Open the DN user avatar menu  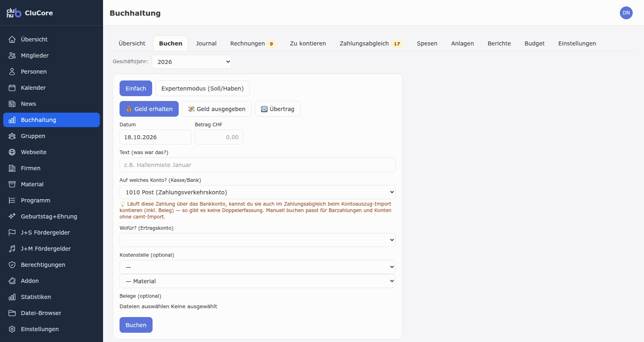626,13
